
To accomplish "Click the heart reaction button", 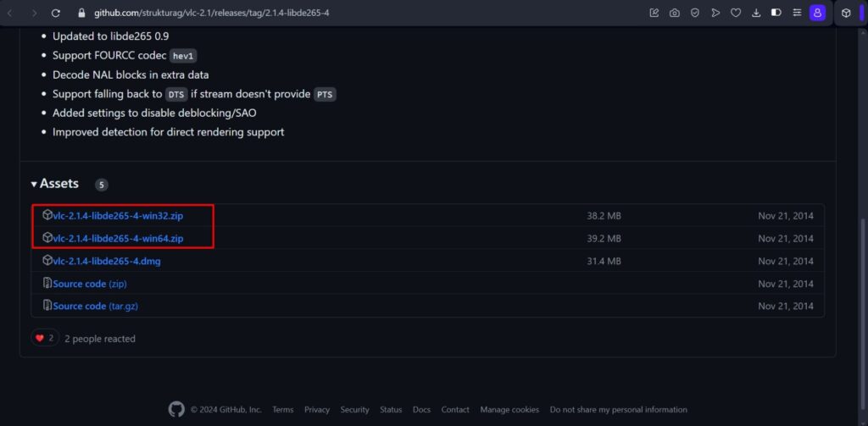I will (x=45, y=338).
